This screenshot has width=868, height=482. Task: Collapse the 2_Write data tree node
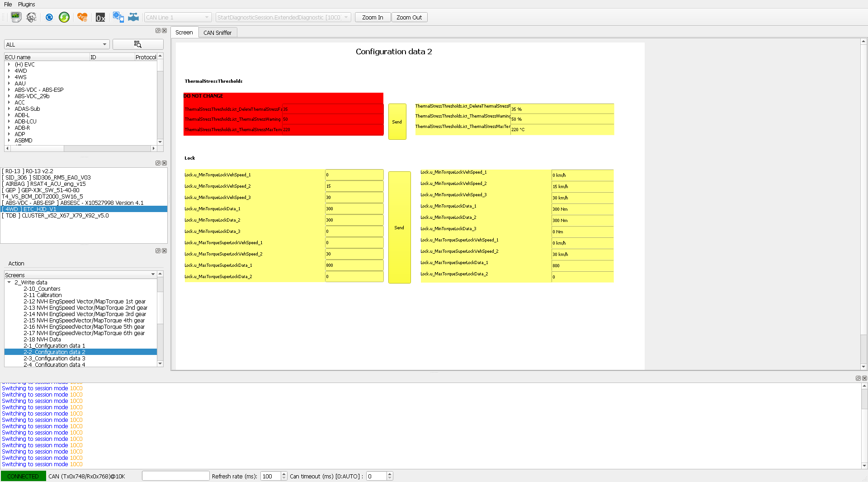[x=9, y=282]
